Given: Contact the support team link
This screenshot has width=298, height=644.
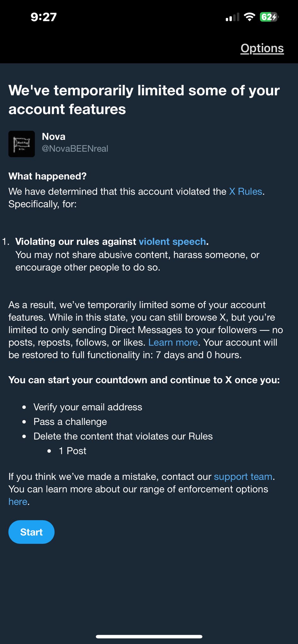Looking at the screenshot, I should (x=243, y=477).
